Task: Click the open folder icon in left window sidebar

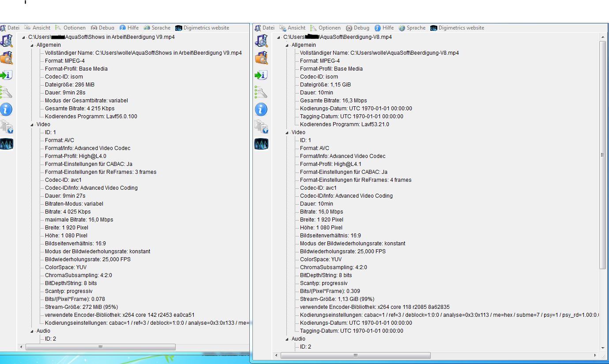Action: 6,58
